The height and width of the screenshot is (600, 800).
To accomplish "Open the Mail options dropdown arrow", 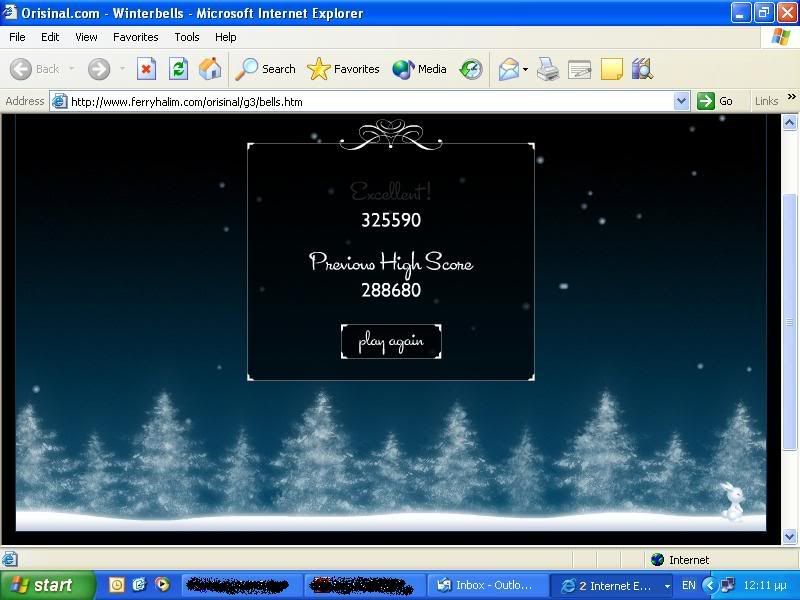I will point(526,69).
